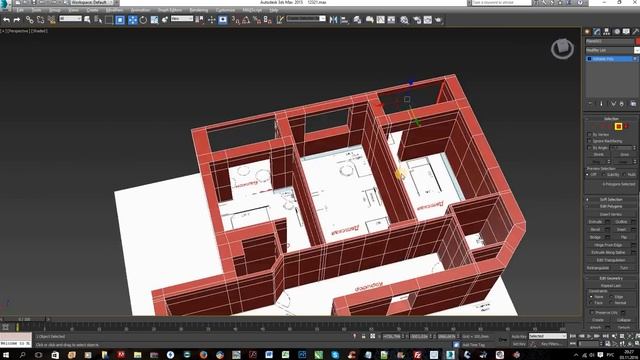Viewport: 640px width, 360px height.
Task: Open the Render Setup icon
Action: [x=417, y=20]
